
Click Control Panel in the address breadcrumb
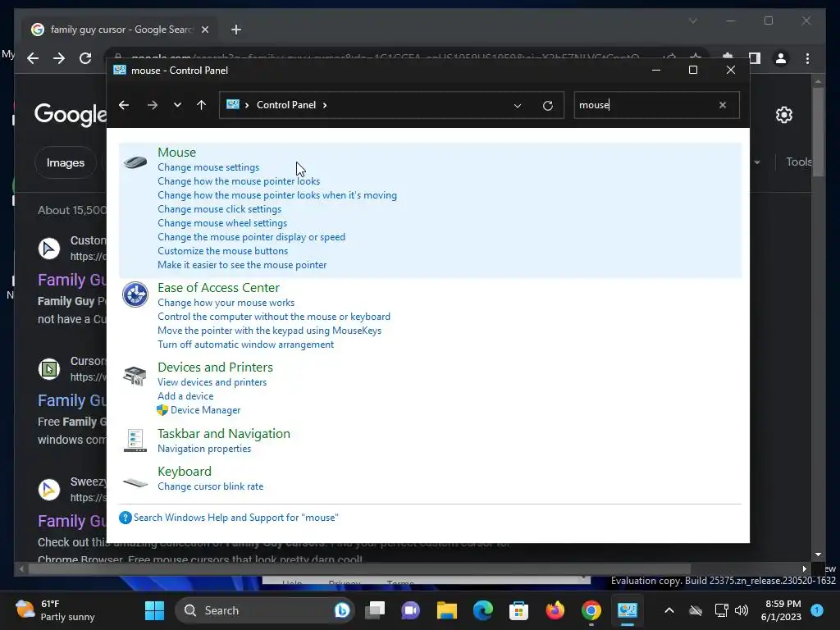click(286, 105)
